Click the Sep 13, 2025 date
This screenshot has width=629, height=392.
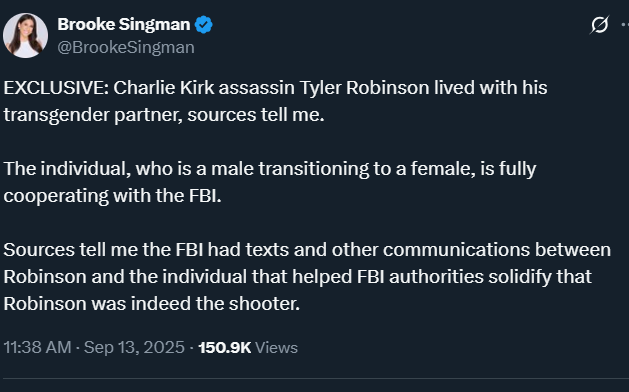pyautogui.click(x=134, y=347)
